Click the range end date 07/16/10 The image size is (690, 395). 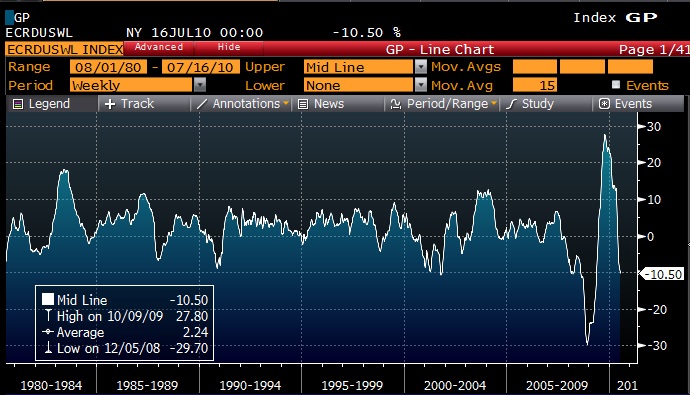pyautogui.click(x=200, y=67)
